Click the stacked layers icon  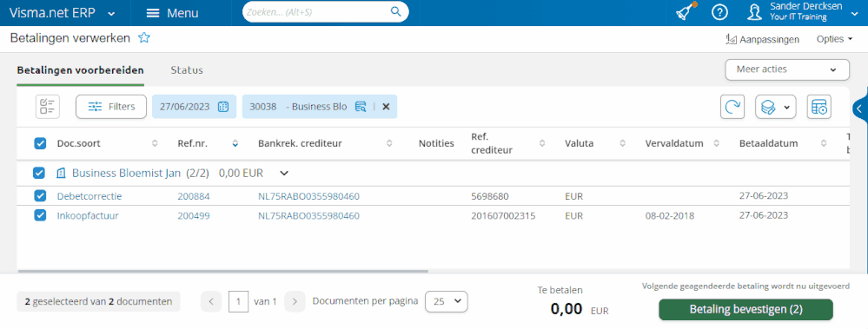pyautogui.click(x=769, y=107)
